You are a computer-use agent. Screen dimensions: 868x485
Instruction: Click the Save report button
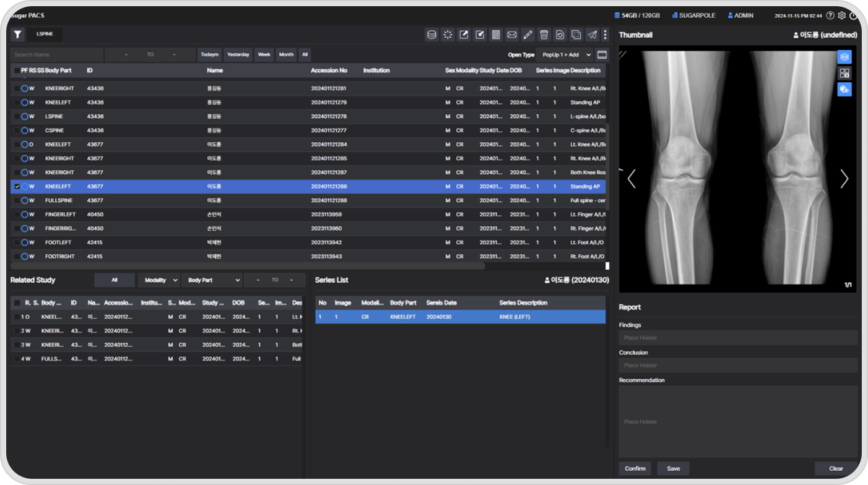tap(673, 468)
